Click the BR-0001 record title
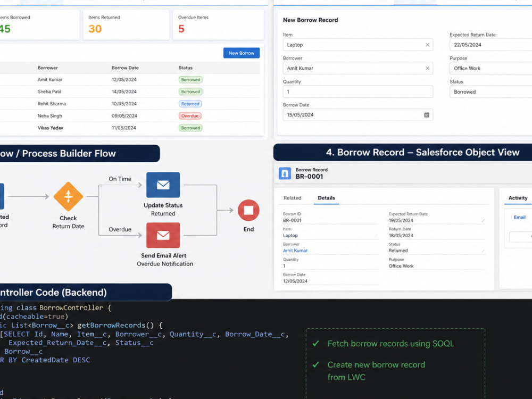 click(x=309, y=177)
